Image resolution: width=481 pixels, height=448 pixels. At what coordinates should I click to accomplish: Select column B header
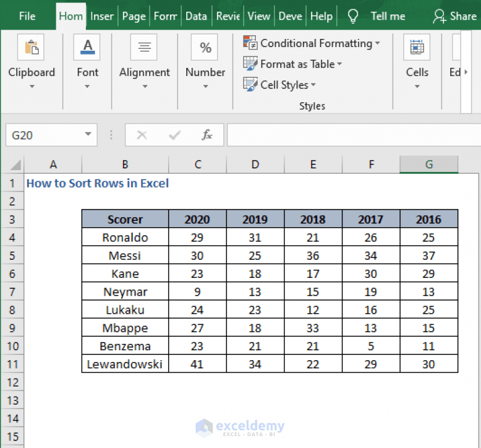click(x=125, y=164)
